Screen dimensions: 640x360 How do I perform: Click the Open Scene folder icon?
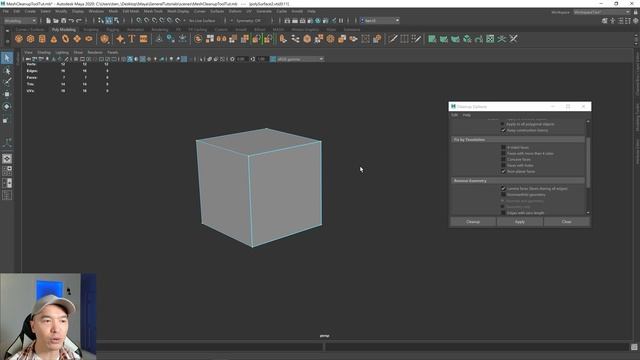[56, 20]
